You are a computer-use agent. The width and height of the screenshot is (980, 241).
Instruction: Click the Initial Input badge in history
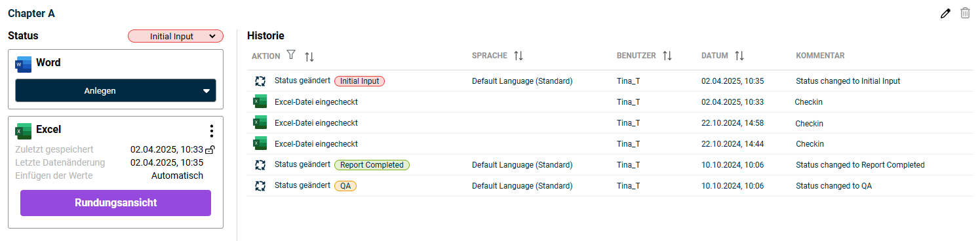360,81
